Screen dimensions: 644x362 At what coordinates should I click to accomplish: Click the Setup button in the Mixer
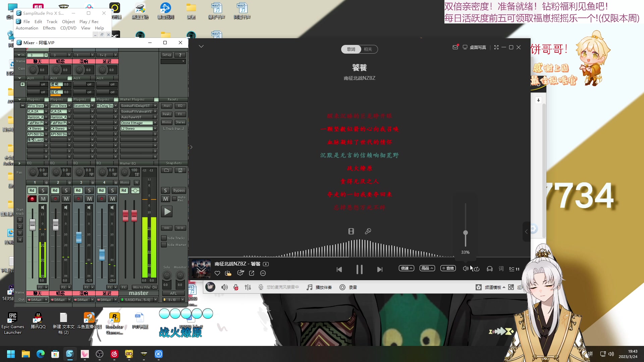point(167,55)
